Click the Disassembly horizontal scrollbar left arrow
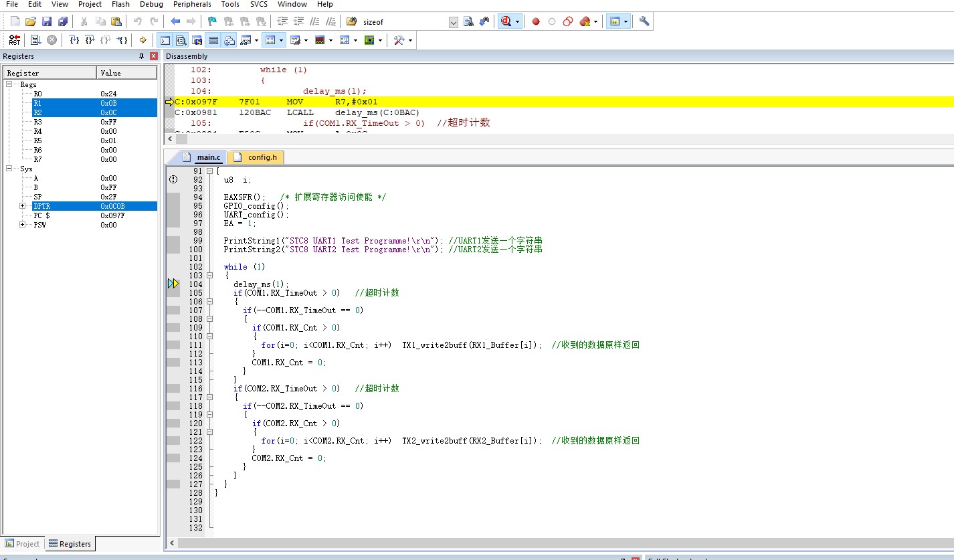The height and width of the screenshot is (560, 954). [169, 139]
